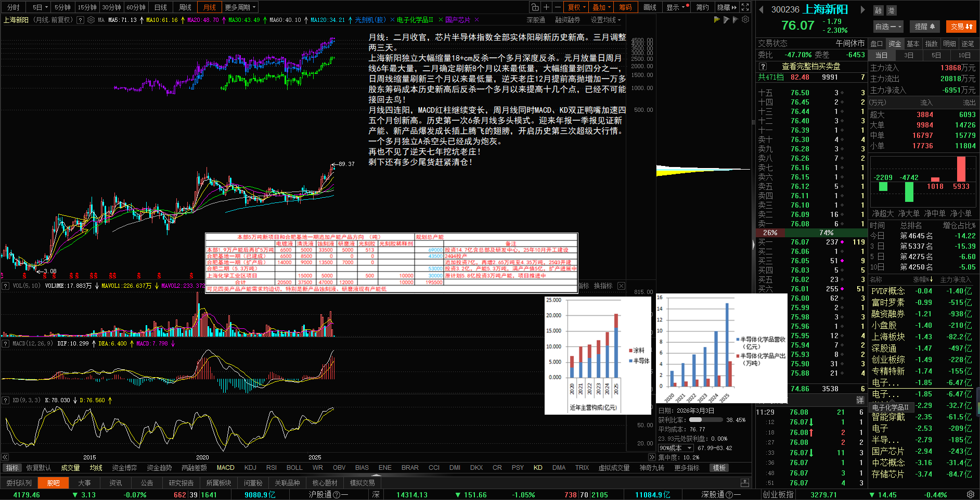Click the 提醒 alert button
980x500 pixels.
[925, 27]
